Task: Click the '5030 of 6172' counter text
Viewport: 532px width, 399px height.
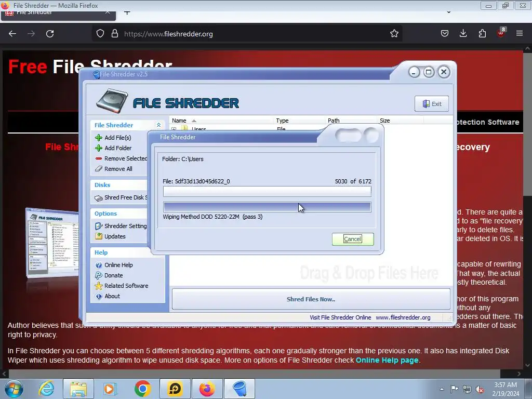Action: coord(353,181)
